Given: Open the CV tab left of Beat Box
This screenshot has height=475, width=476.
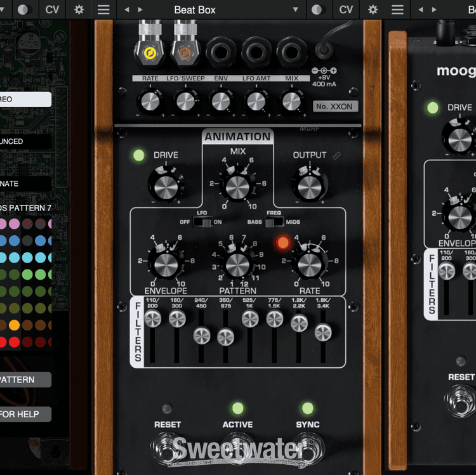Looking at the screenshot, I should (51, 10).
